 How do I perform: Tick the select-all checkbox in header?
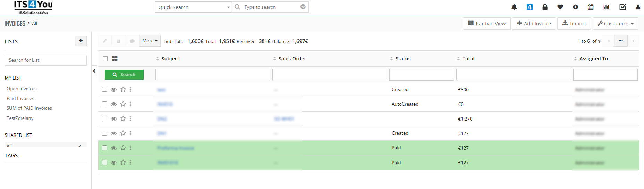pos(105,59)
